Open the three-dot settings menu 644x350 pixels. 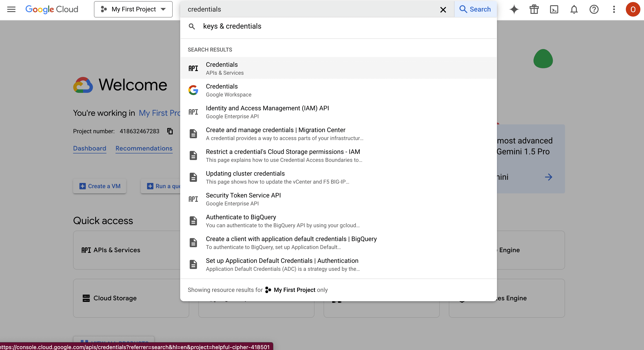click(x=614, y=9)
